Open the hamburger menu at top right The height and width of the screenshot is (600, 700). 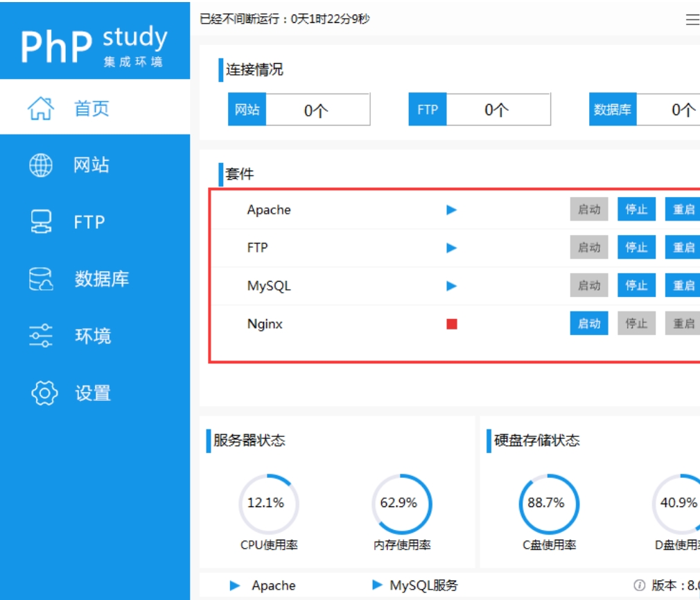(692, 19)
